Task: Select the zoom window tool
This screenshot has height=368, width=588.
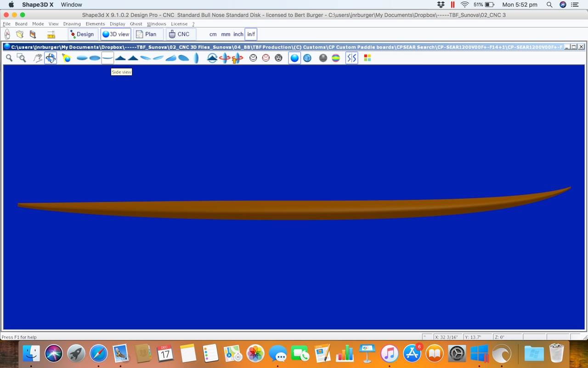Action: click(21, 58)
